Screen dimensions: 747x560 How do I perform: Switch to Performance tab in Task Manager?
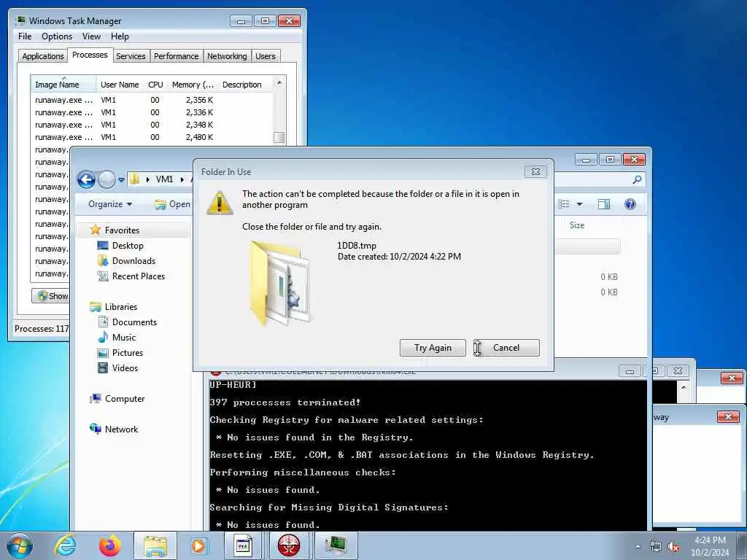click(177, 56)
